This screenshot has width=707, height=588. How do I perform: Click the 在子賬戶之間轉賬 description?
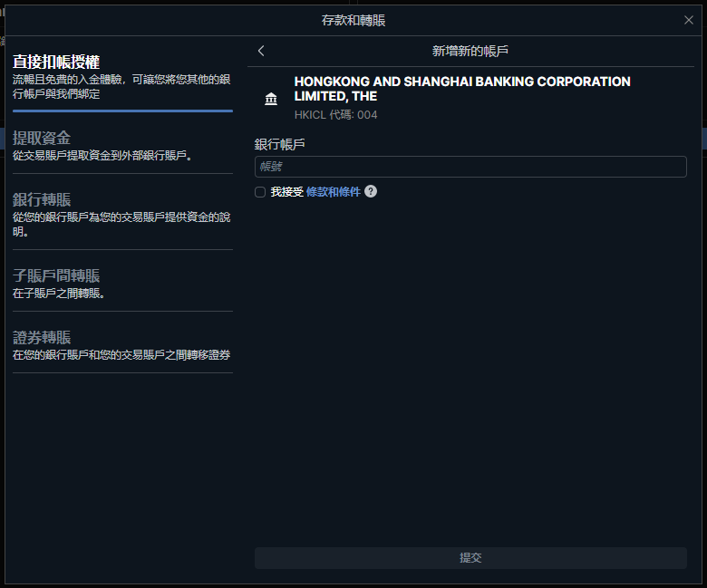(x=59, y=294)
